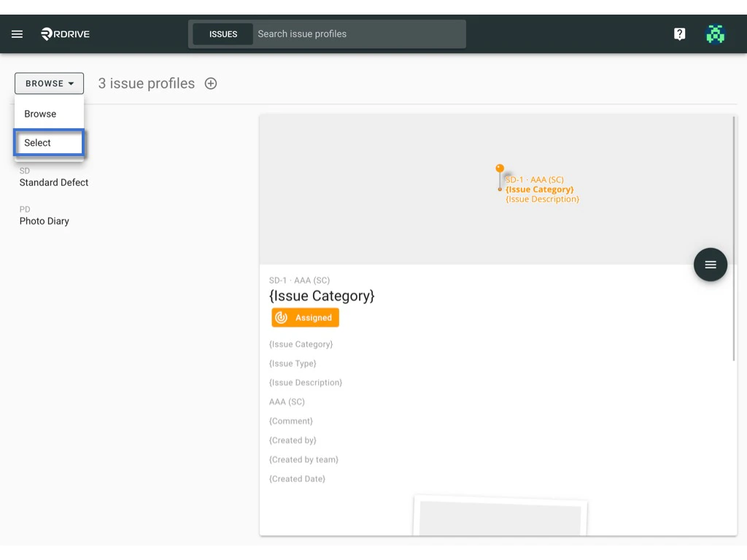
Task: Select the Standard Defect profile
Action: pyautogui.click(x=53, y=182)
